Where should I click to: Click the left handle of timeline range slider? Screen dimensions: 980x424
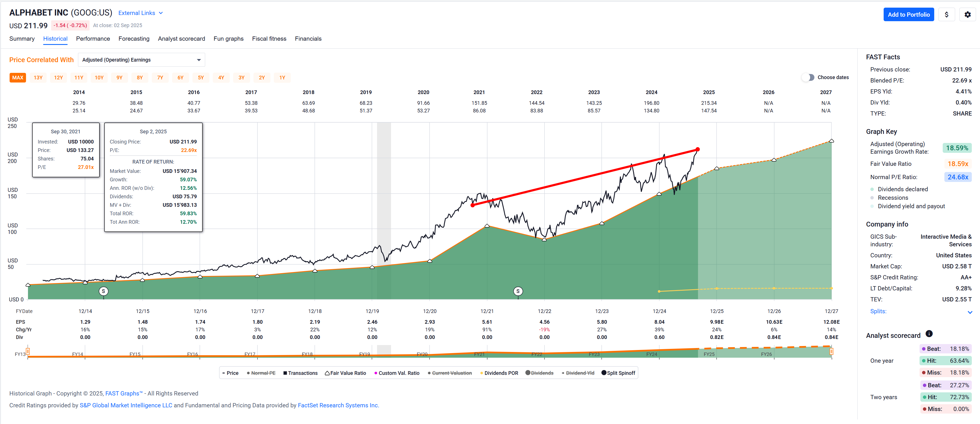pyautogui.click(x=28, y=351)
